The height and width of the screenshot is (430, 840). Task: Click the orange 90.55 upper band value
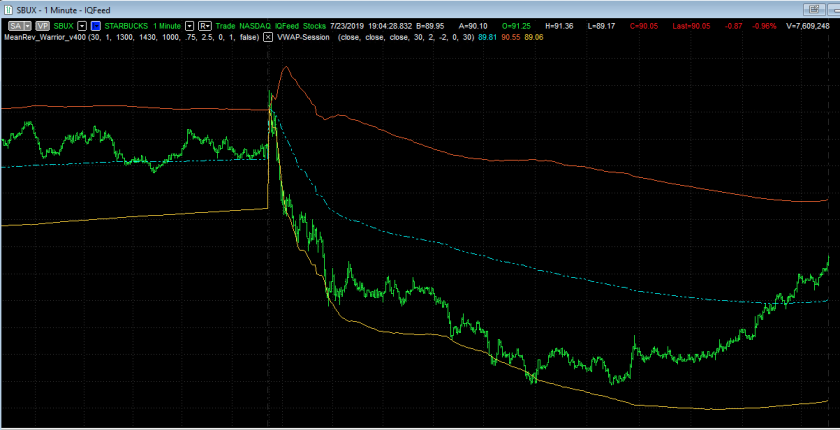512,36
